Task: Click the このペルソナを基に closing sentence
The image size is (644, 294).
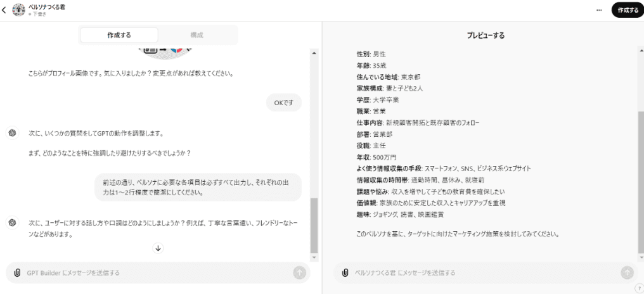Action: [458, 235]
